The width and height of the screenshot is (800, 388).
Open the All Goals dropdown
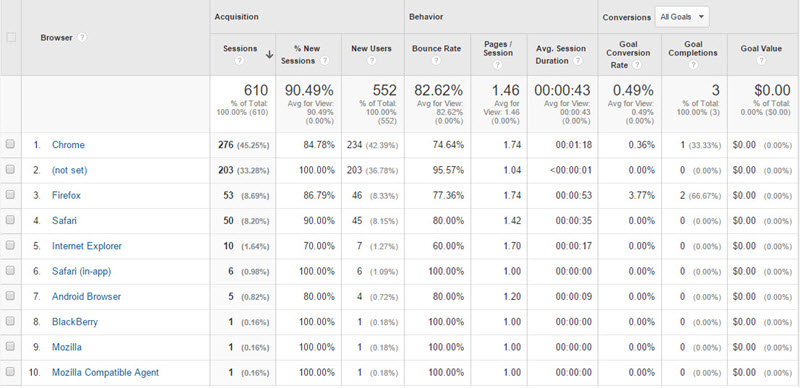coord(682,17)
